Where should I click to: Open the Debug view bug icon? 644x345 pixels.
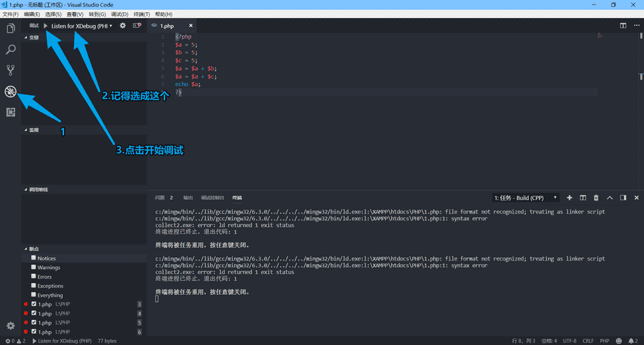tap(11, 92)
